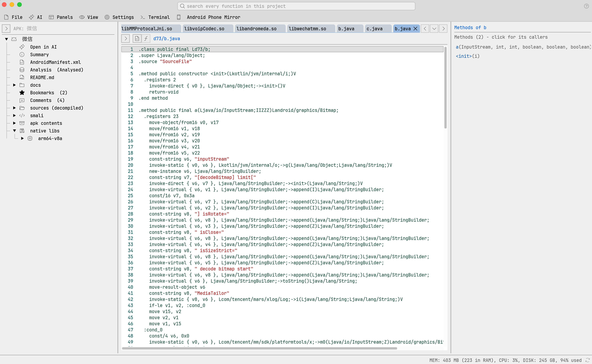Switch to the libwechatmm.so tab
The width and height of the screenshot is (592, 364).
[311, 29]
